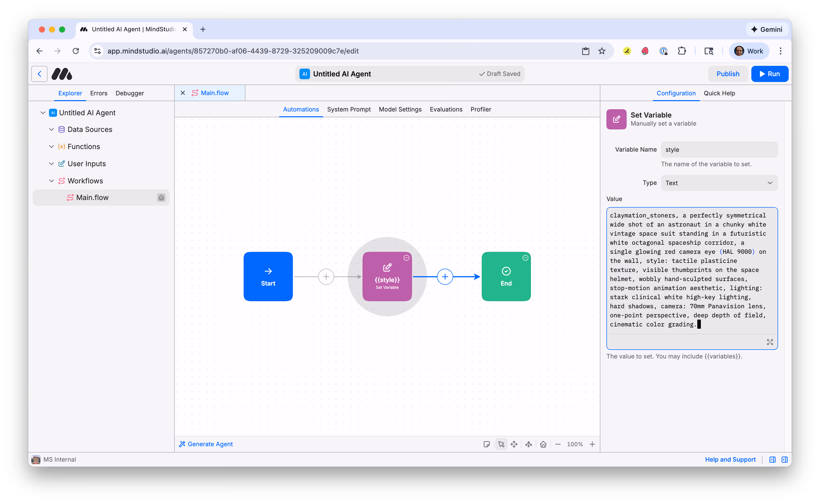820x504 pixels.
Task: Click minus toggle on End block
Action: coord(525,258)
